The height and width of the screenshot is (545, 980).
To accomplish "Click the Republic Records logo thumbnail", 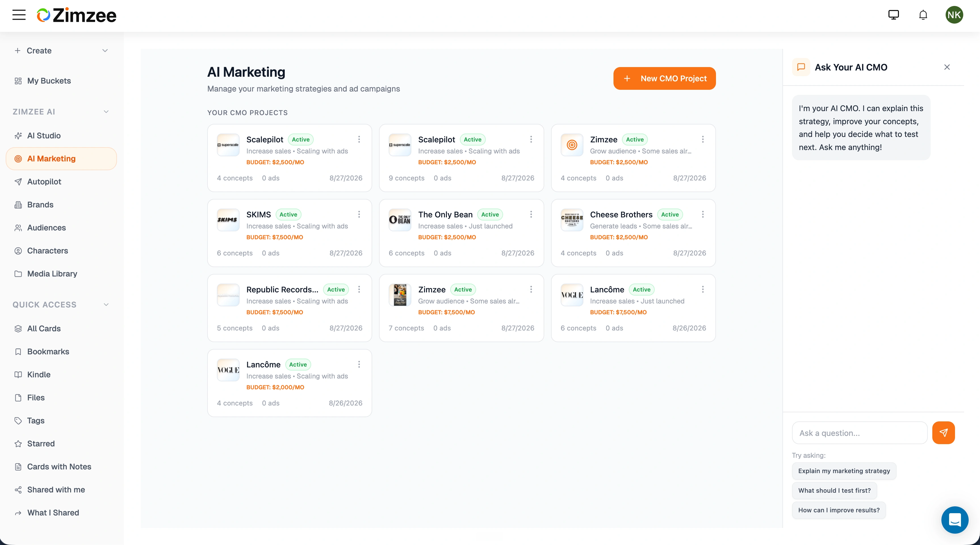I will (x=228, y=295).
